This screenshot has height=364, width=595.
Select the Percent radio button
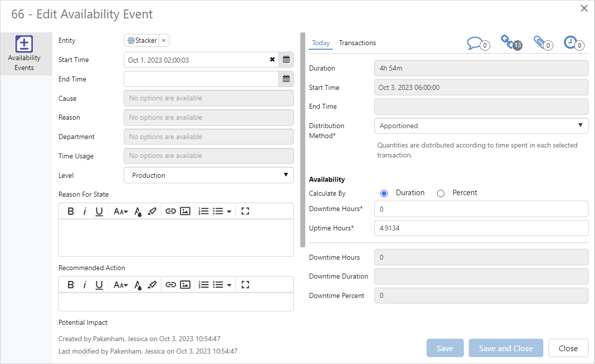coord(440,193)
